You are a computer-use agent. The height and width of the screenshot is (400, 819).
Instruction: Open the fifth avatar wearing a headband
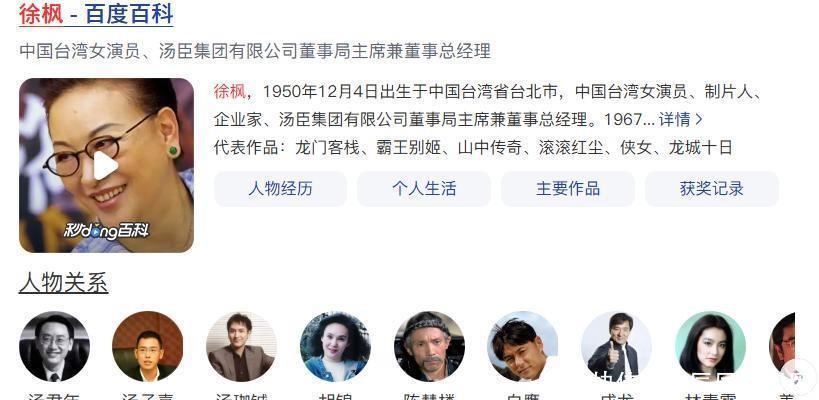429,346
